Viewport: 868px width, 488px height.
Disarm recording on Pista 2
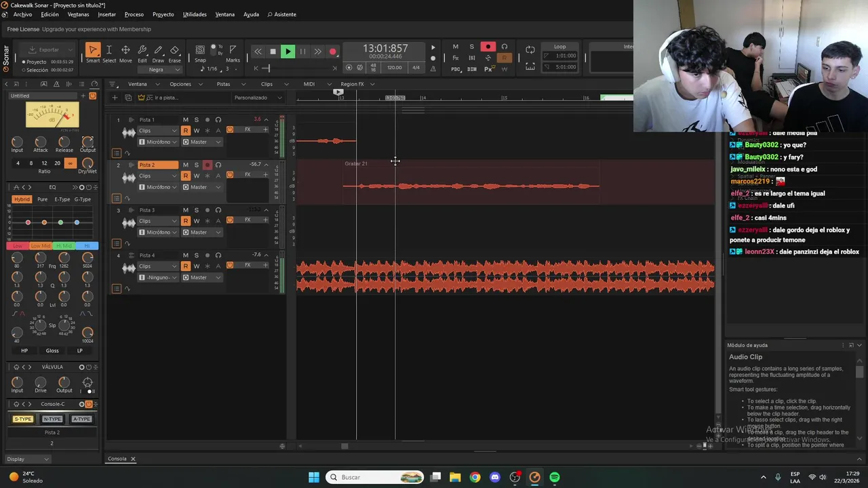pos(208,165)
